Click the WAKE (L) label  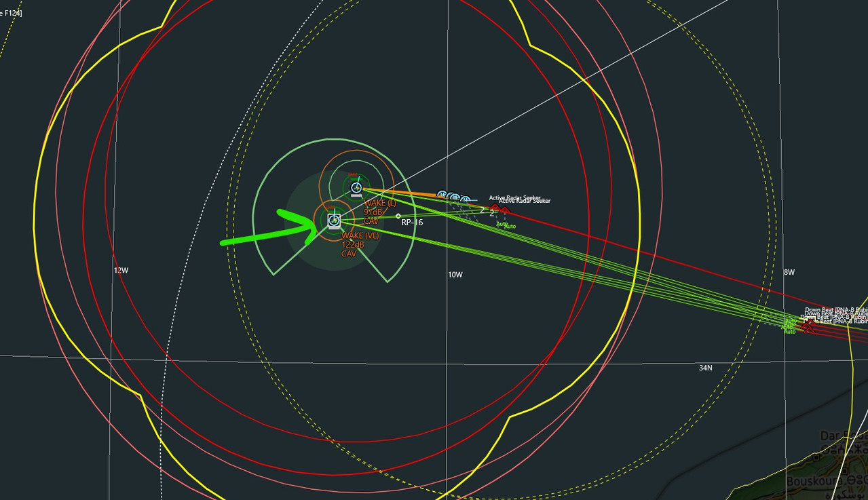(x=380, y=204)
